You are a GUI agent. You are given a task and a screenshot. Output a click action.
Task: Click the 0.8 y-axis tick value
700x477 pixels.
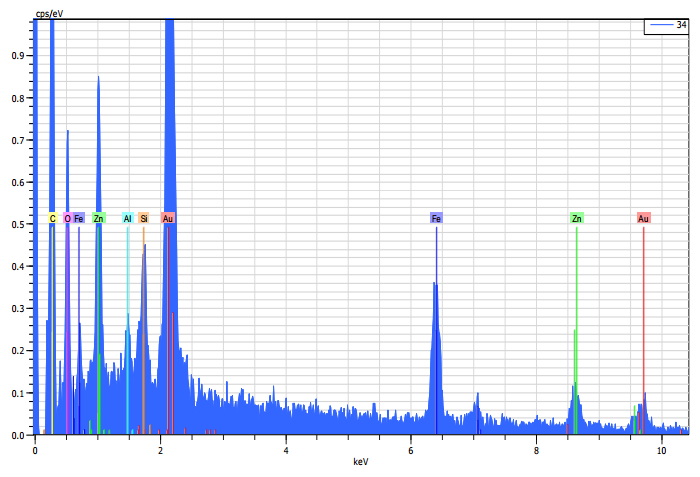pos(18,98)
